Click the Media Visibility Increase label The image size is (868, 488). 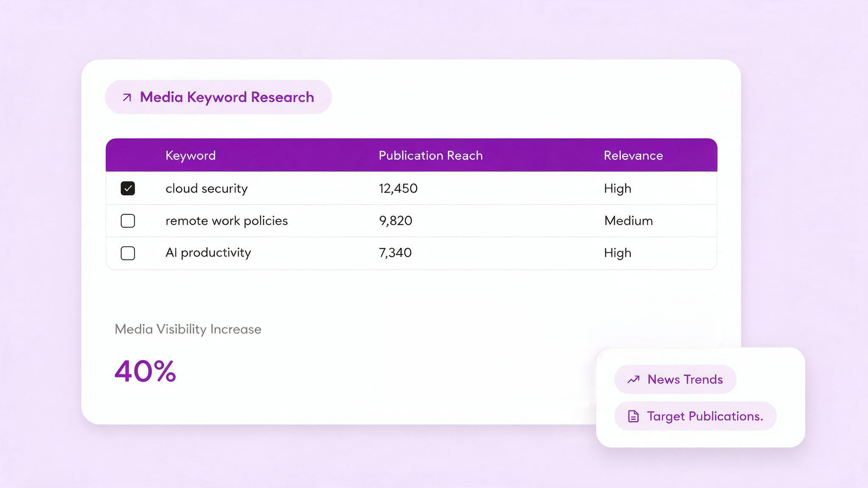click(x=188, y=329)
